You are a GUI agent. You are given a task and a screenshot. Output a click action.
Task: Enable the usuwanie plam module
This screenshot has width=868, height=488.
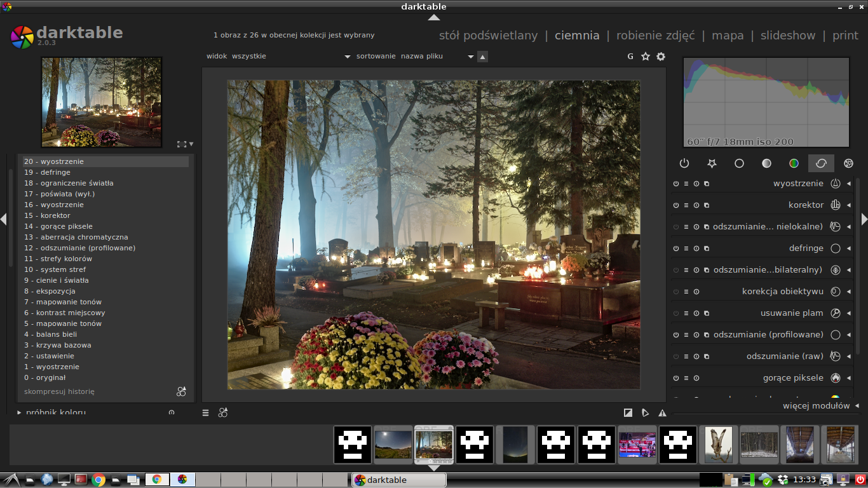[676, 313]
